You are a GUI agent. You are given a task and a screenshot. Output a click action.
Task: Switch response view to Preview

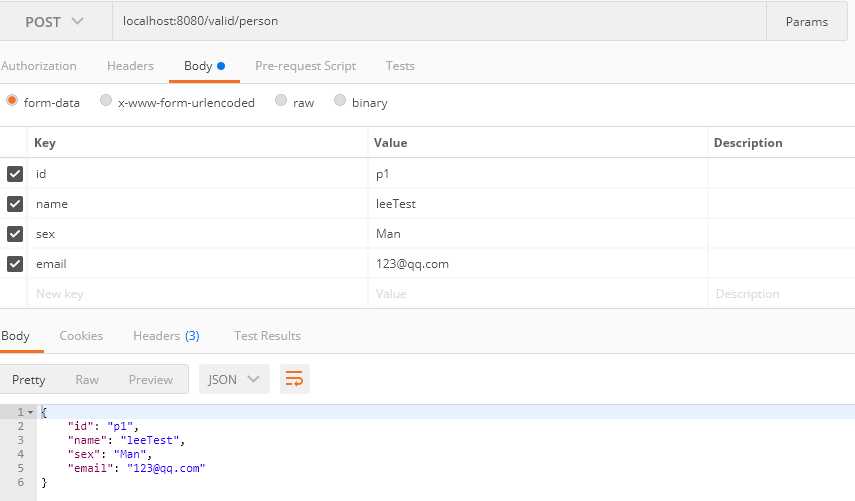point(151,379)
